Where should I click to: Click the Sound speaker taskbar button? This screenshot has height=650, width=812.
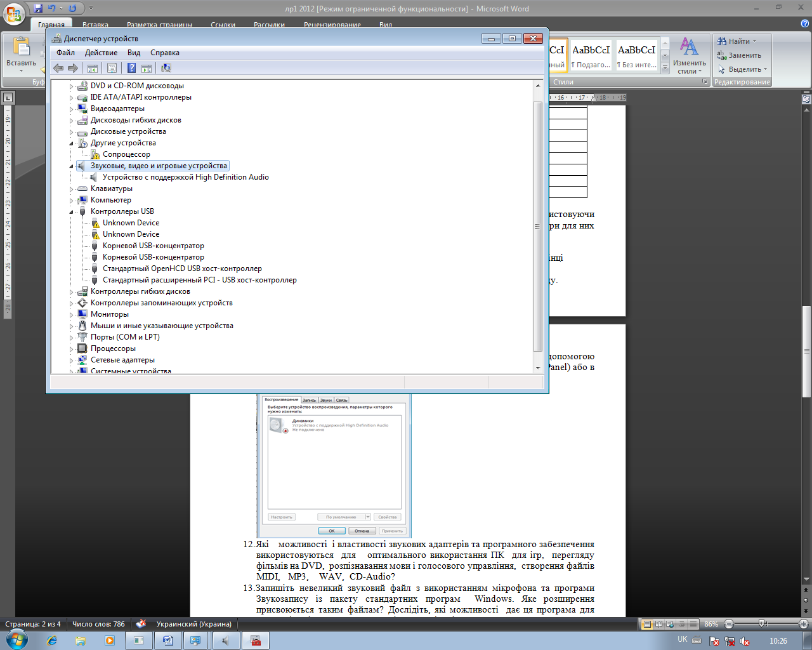point(225,640)
